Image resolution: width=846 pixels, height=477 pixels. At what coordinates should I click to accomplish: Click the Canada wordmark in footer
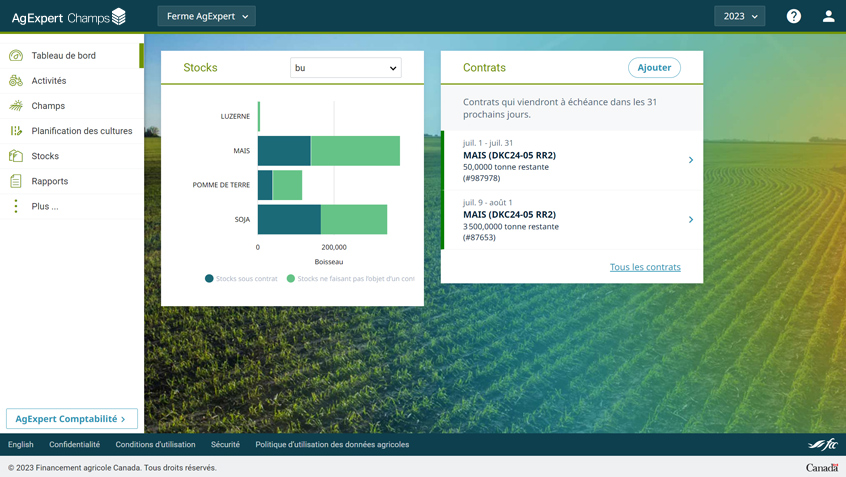pyautogui.click(x=822, y=467)
